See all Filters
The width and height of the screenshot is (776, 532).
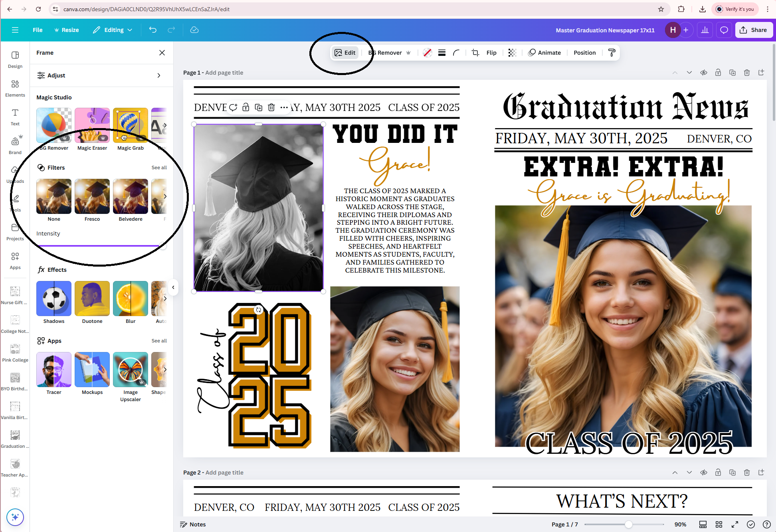(159, 168)
